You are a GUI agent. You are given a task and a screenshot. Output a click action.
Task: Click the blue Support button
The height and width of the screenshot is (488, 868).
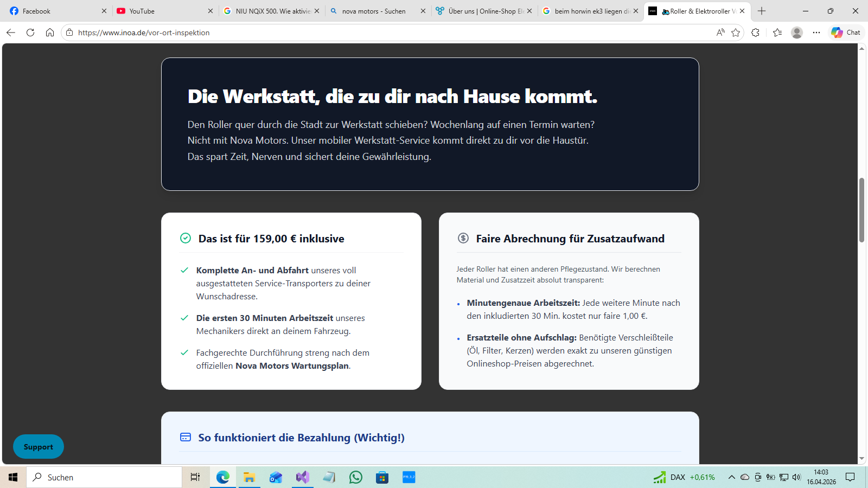[39, 447]
